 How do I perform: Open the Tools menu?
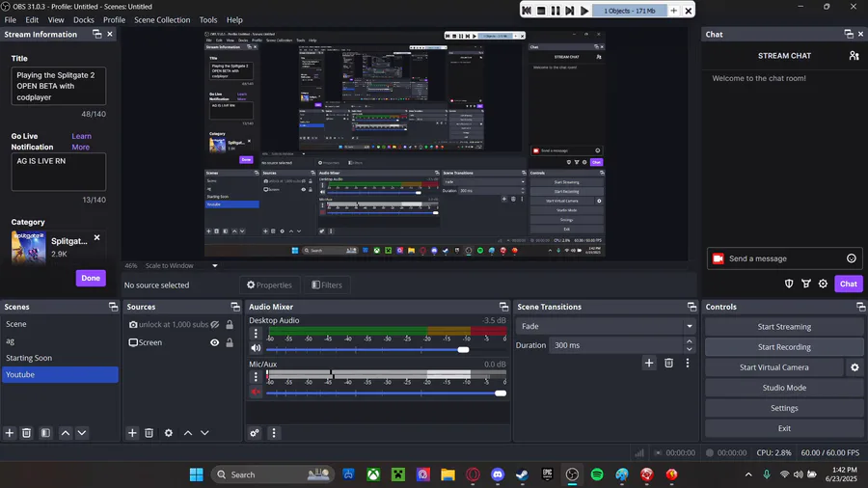click(x=208, y=20)
